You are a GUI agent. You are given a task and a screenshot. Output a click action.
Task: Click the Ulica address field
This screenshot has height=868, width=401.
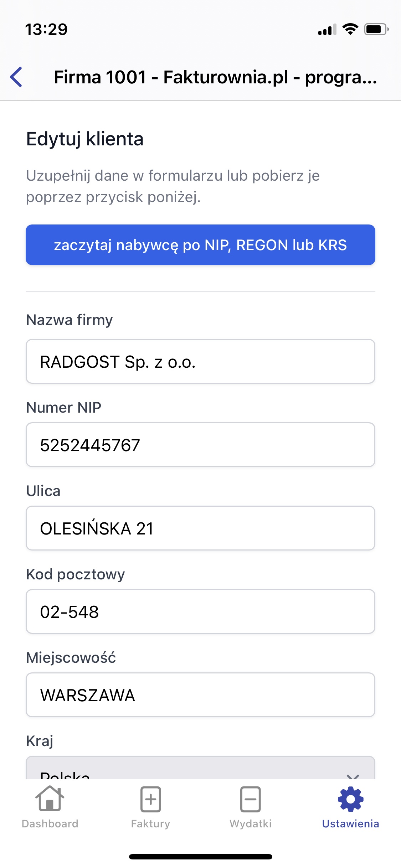click(x=200, y=528)
